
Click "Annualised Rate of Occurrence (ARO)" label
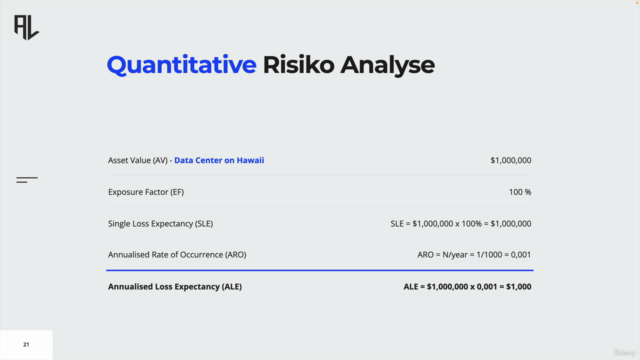(177, 255)
